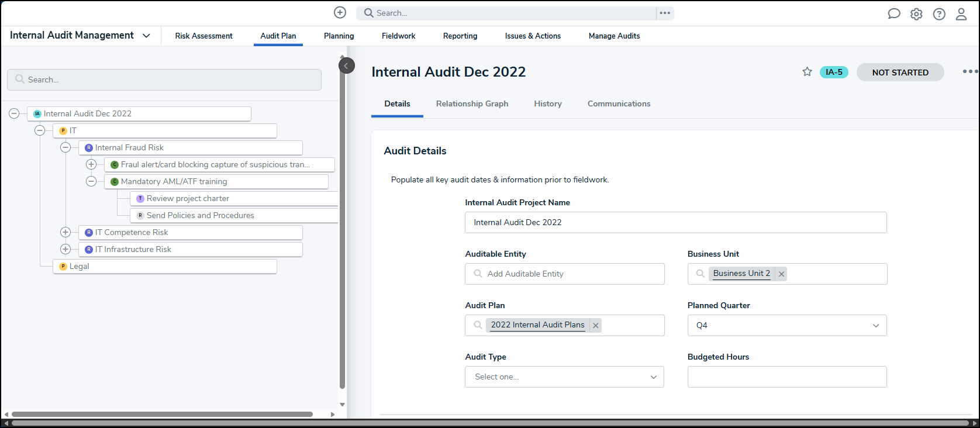The height and width of the screenshot is (428, 980).
Task: Open the Planned Quarter dropdown
Action: pos(786,326)
